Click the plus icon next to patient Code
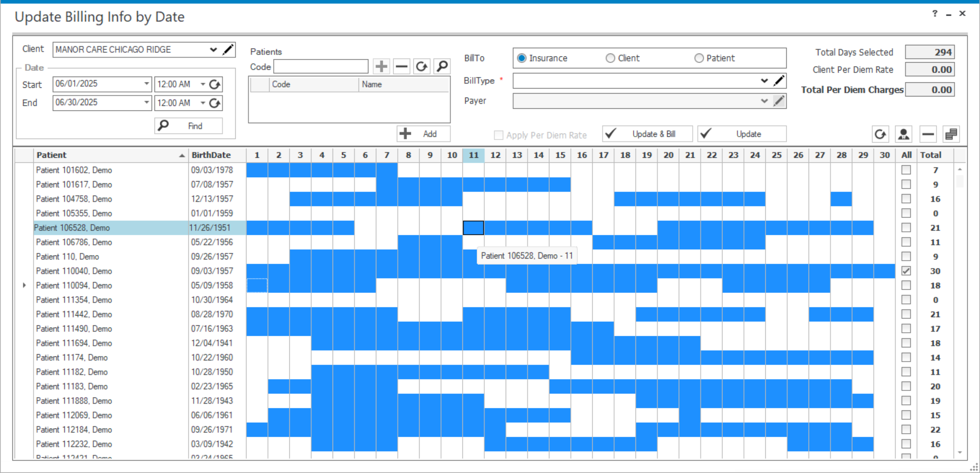980x473 pixels. 381,66
